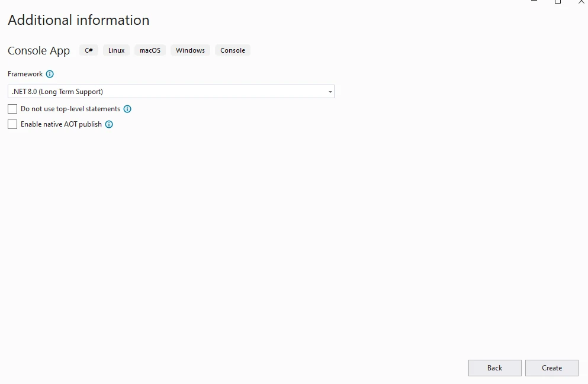Click the info icon beside Framework label
Image resolution: width=588 pixels, height=384 pixels.
(x=50, y=75)
